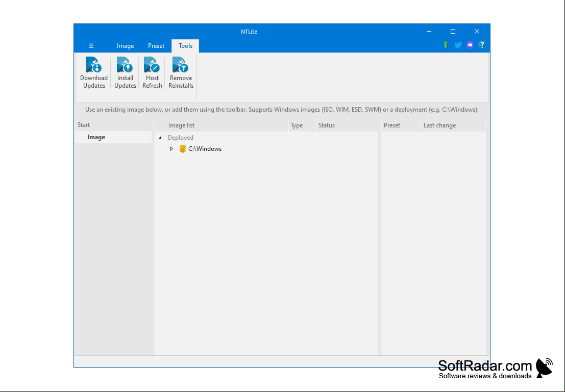Screen dimensions: 565x392
Task: Minimize the NTLite window
Action: coord(429,31)
